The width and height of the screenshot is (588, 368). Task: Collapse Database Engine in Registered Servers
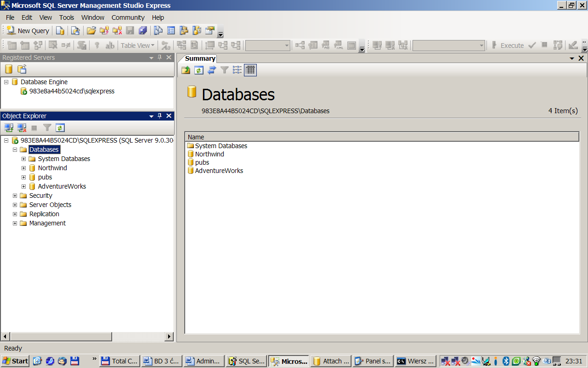coord(6,82)
